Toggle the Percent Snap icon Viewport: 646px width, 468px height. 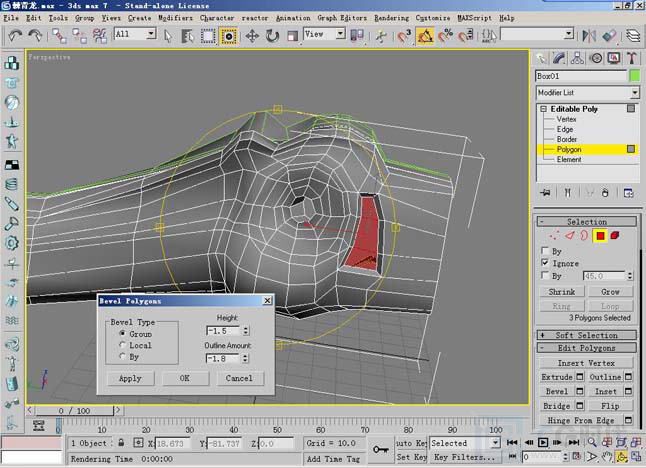[x=445, y=36]
